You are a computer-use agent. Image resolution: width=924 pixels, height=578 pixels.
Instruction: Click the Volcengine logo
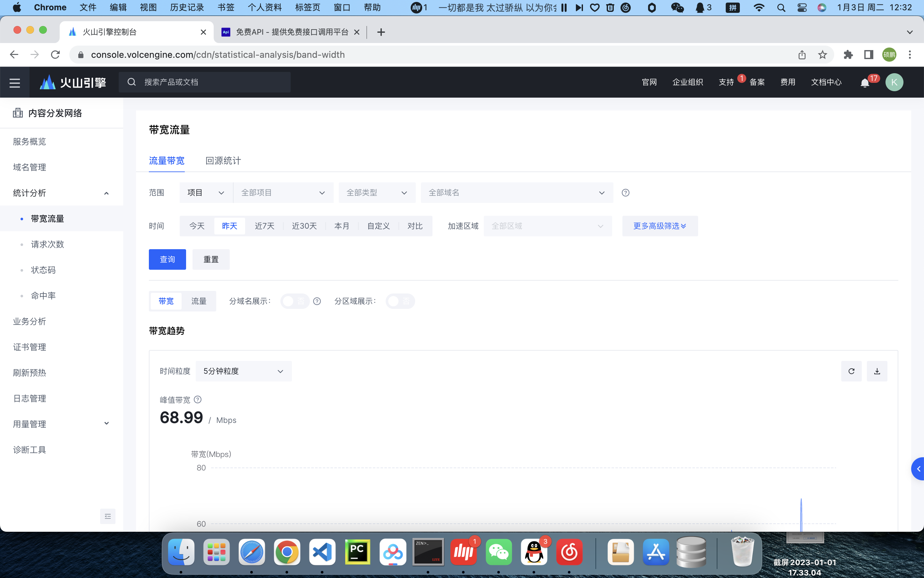(x=73, y=82)
